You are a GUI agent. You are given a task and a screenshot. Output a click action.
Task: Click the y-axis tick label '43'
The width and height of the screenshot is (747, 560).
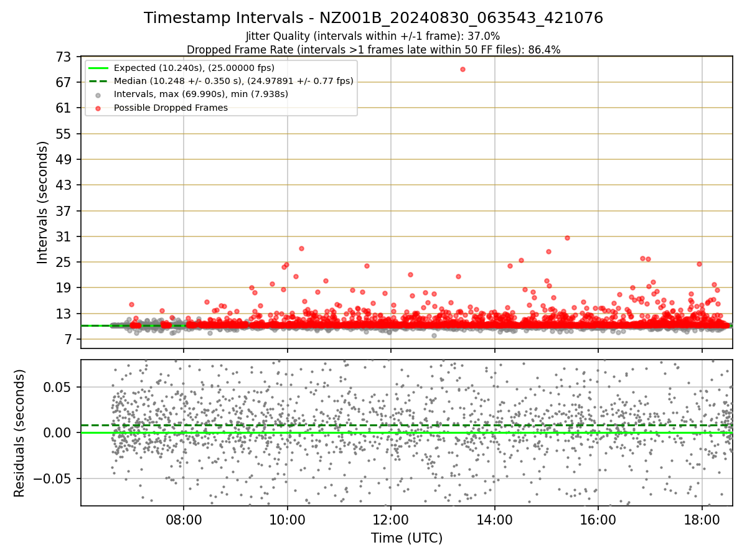pos(64,185)
